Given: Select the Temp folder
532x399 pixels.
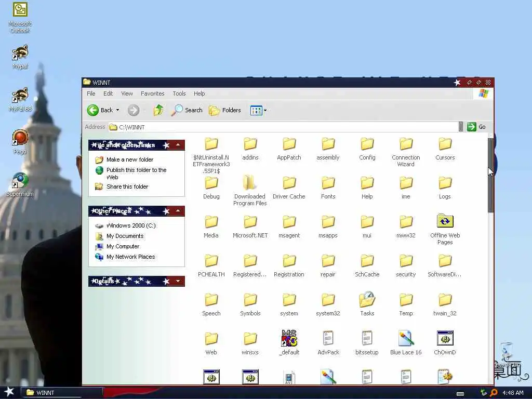Looking at the screenshot, I should pos(406,304).
